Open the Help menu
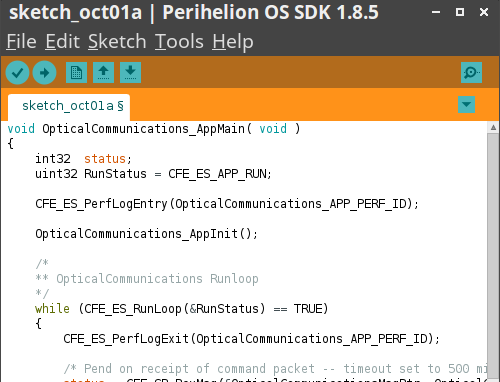500x382 pixels. 233,42
